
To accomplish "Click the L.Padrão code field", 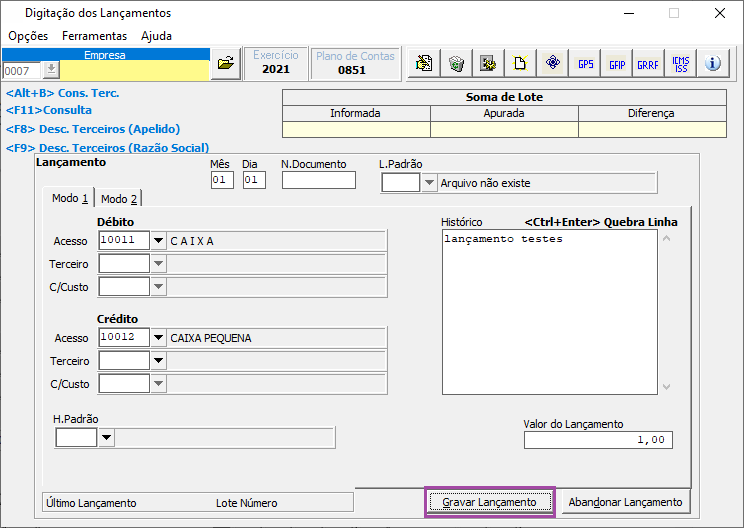I will pyautogui.click(x=401, y=183).
